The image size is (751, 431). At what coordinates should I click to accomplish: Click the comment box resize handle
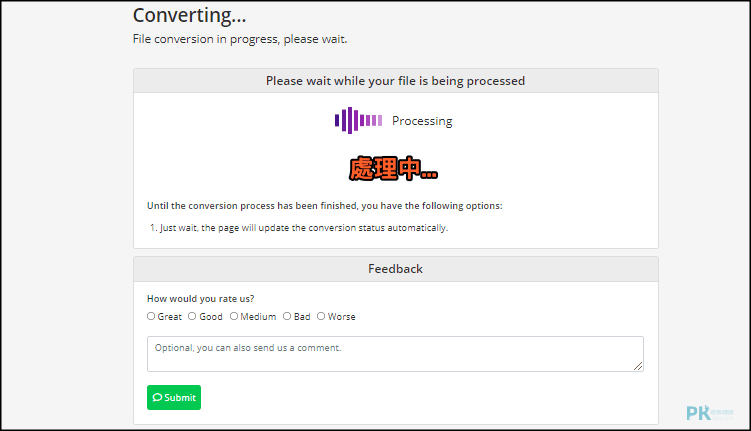click(638, 366)
